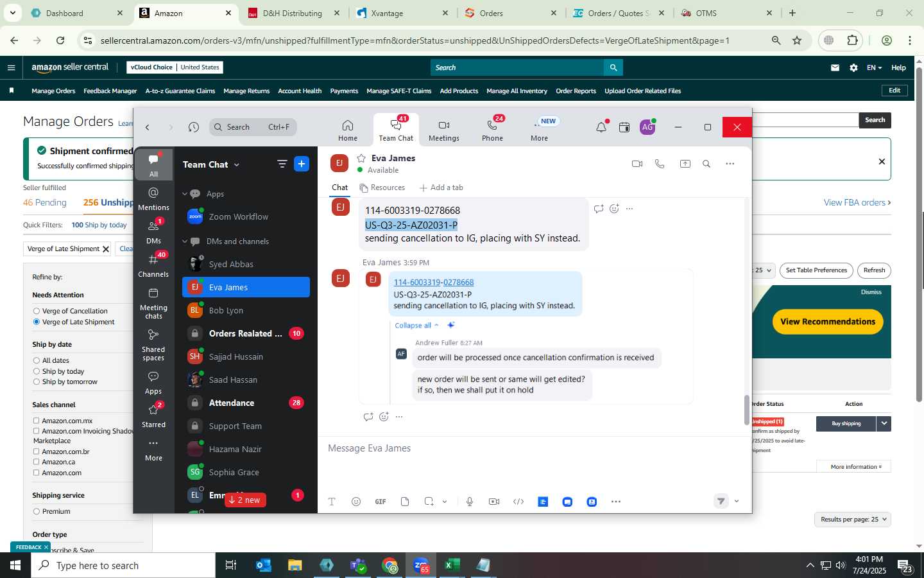This screenshot has width=924, height=578.
Task: Open D&H Distributing browser tab
Action: click(292, 13)
